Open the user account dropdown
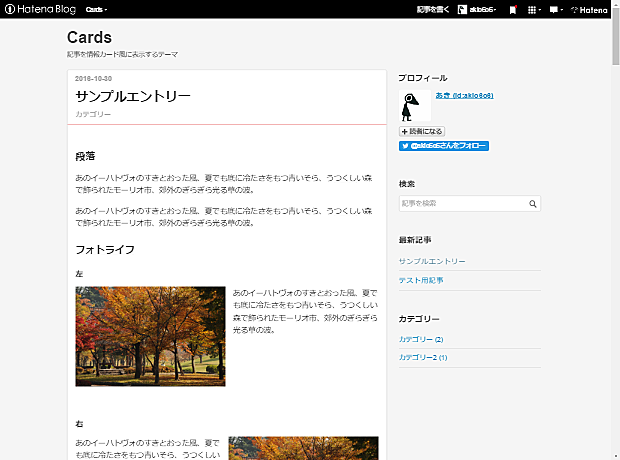This screenshot has height=460, width=620. 482,9
